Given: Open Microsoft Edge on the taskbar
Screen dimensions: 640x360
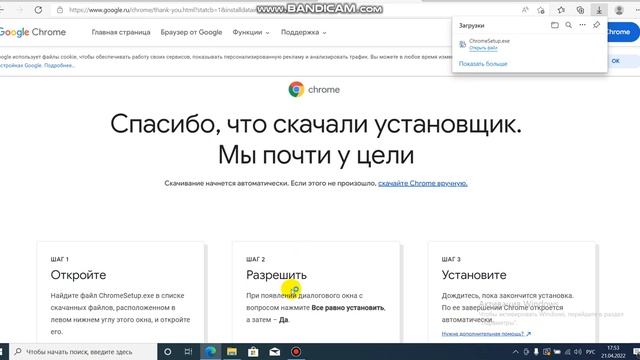Looking at the screenshot, I should coord(210,351).
